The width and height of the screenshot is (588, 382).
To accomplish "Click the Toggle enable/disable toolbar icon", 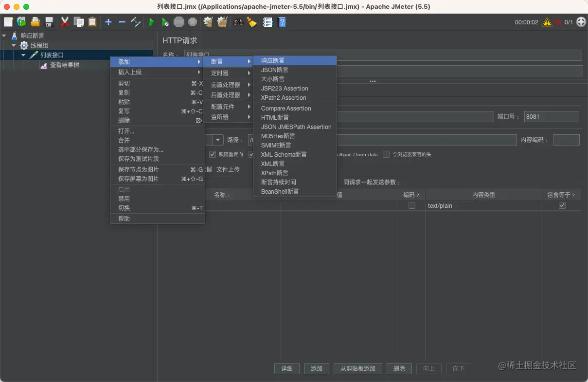I will coord(136,22).
